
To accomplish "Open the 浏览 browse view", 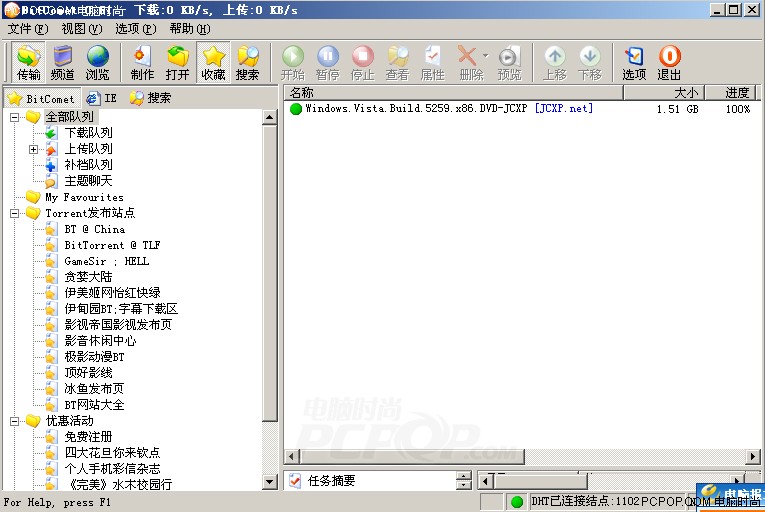I will 98,62.
